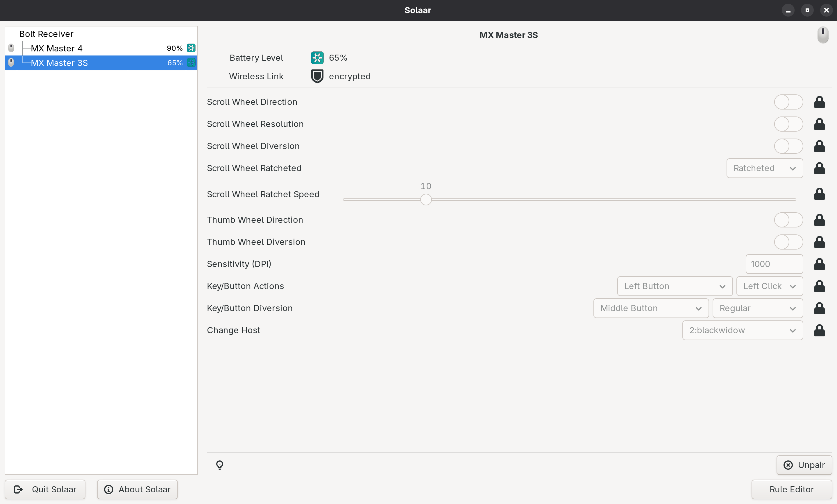Expand the 2:blackwidow host dropdown
The image size is (837, 504).
tap(742, 330)
